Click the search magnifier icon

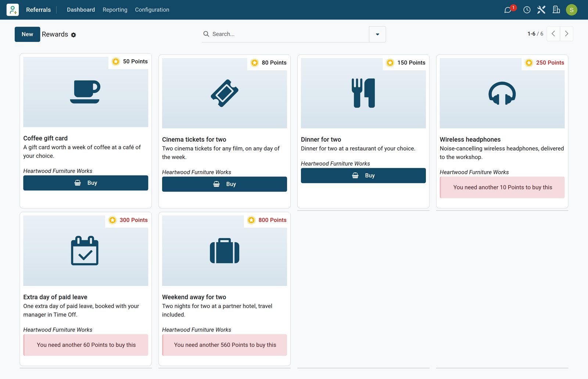[x=206, y=34]
